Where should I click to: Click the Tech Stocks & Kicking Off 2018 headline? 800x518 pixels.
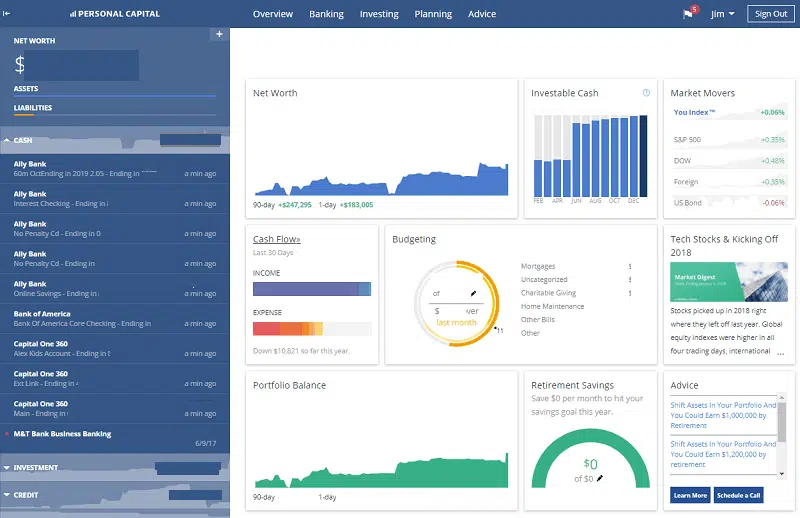click(x=724, y=245)
